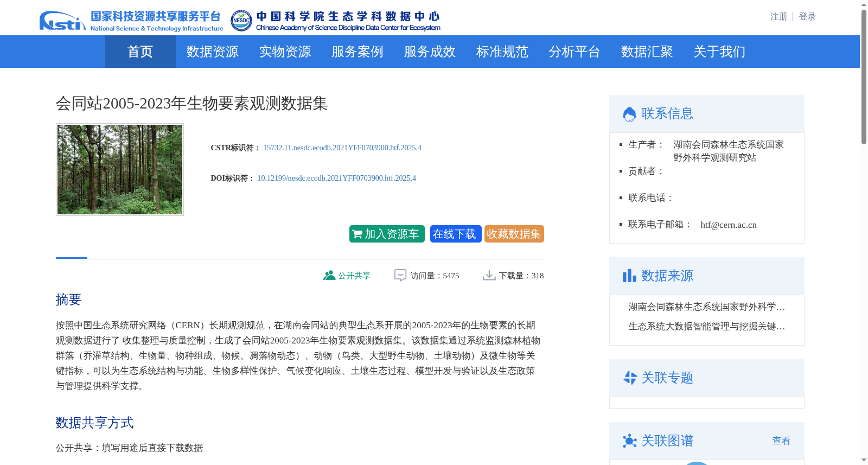Screen dimensions: 868x465
Task: Click 收藏数据集 button
Action: tap(514, 234)
